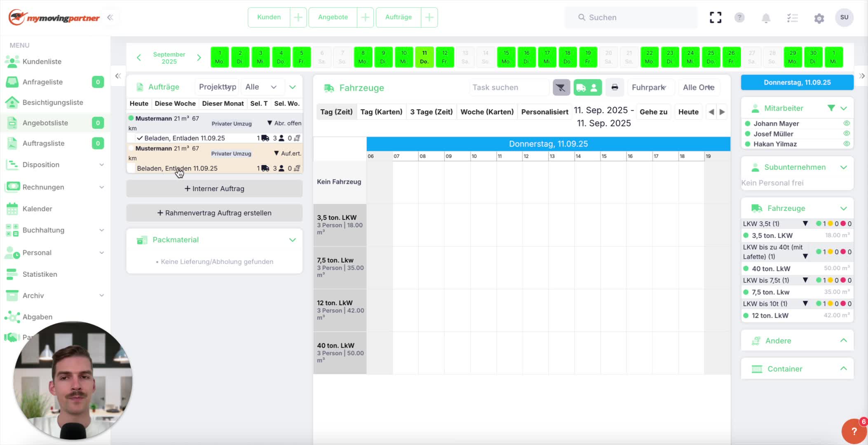Enter fullscreen mode icon
Screen dimensions: 868x445
(716, 17)
